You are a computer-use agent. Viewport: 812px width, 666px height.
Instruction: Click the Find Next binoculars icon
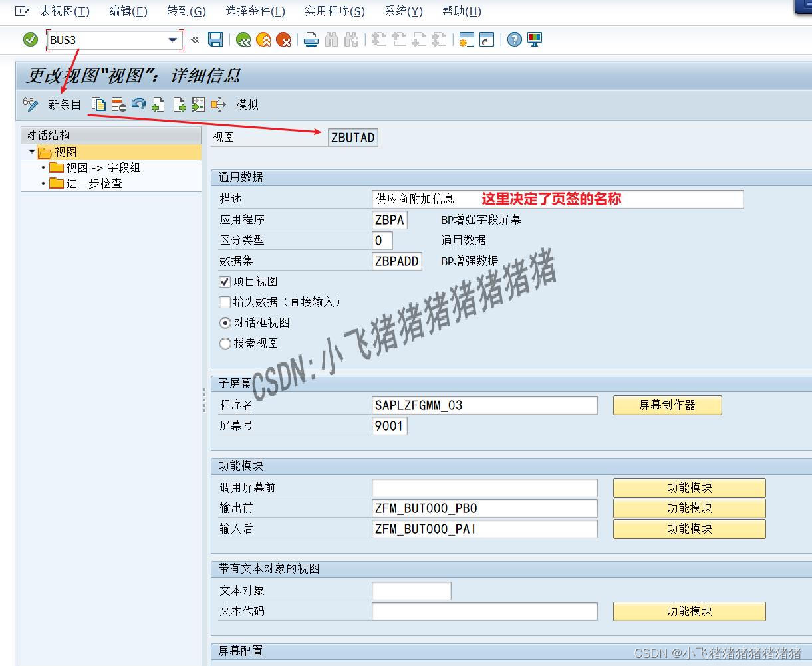pyautogui.click(x=352, y=40)
